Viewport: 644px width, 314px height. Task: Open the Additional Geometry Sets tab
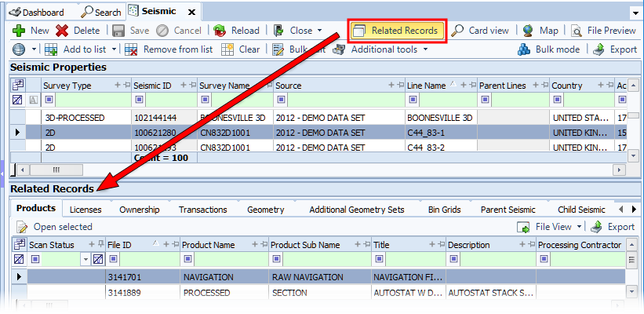point(357,210)
